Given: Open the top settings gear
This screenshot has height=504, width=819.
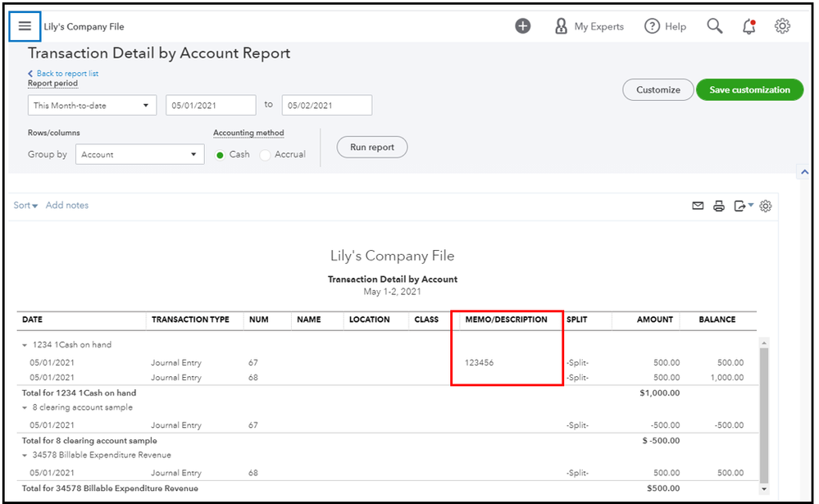Looking at the screenshot, I should pyautogui.click(x=782, y=26).
